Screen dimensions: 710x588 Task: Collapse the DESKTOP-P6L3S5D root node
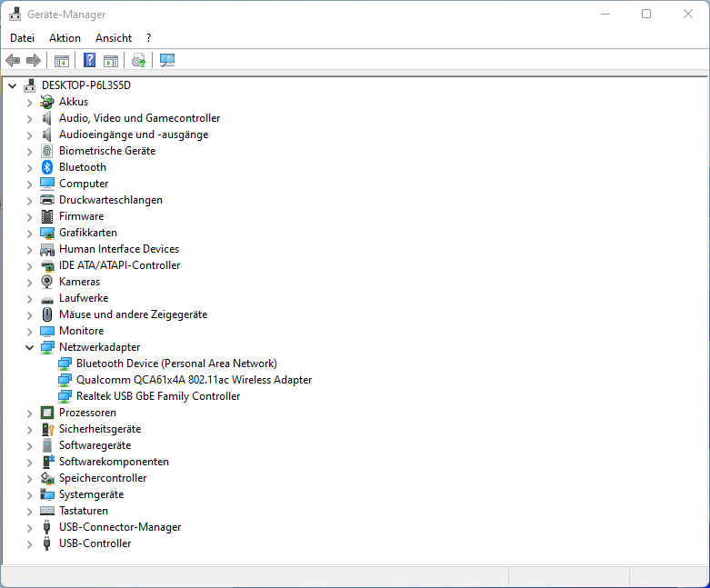tap(12, 85)
